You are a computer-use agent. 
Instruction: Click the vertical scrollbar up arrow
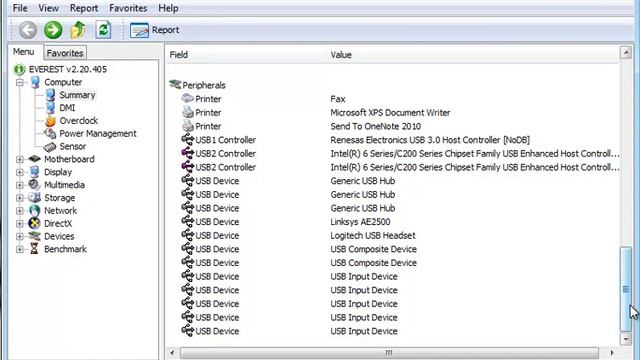click(x=626, y=53)
